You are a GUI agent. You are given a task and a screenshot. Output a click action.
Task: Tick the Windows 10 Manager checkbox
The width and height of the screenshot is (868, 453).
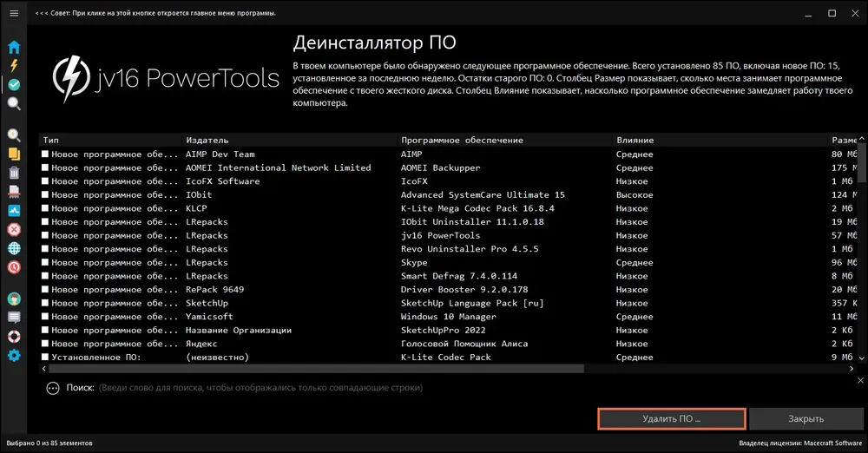(x=45, y=317)
